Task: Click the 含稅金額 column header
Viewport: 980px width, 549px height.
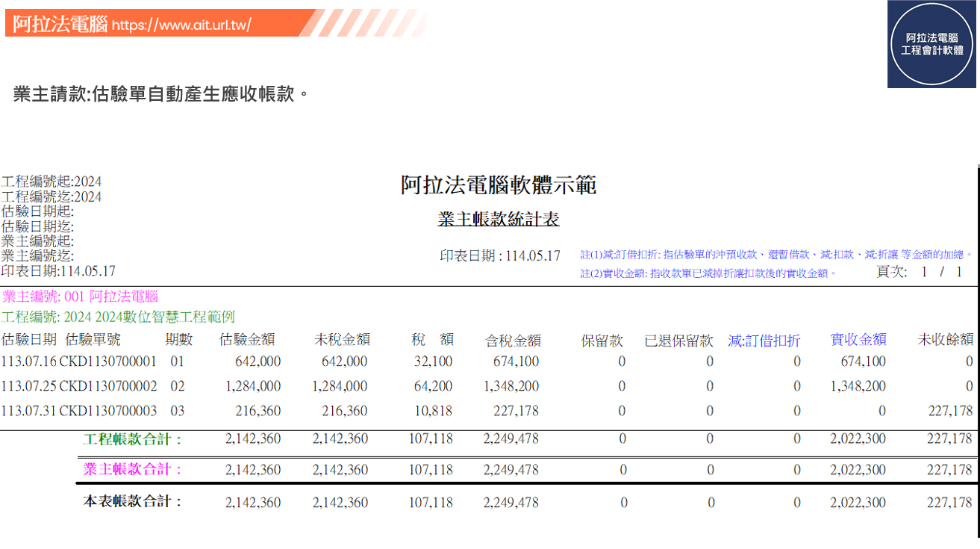Action: click(x=514, y=341)
